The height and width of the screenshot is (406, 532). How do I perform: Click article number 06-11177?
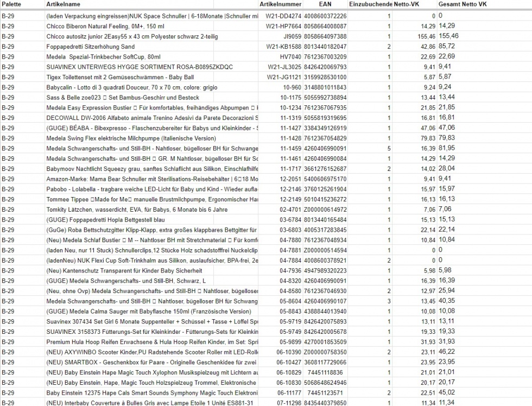tap(289, 392)
